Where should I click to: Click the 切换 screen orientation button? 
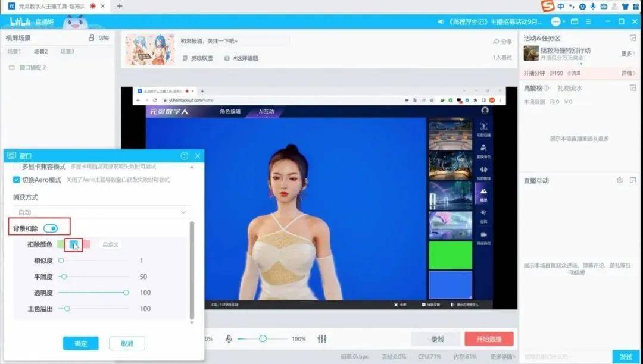point(99,37)
